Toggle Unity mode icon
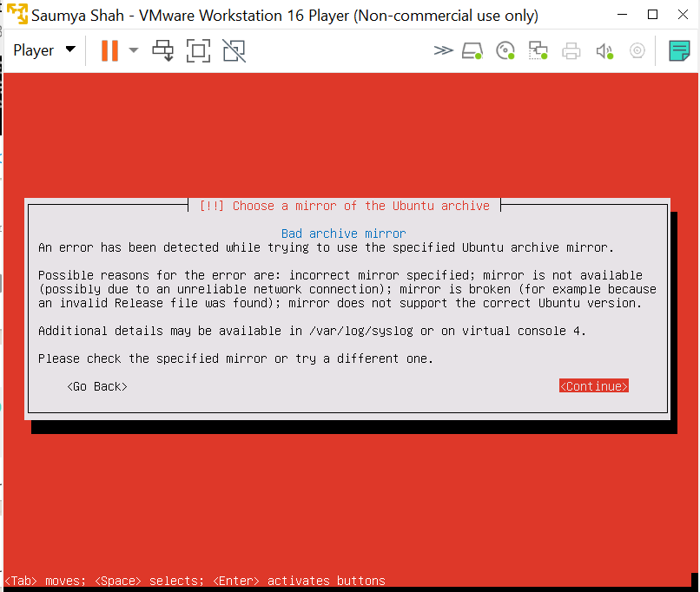This screenshot has height=592, width=700. [x=233, y=50]
